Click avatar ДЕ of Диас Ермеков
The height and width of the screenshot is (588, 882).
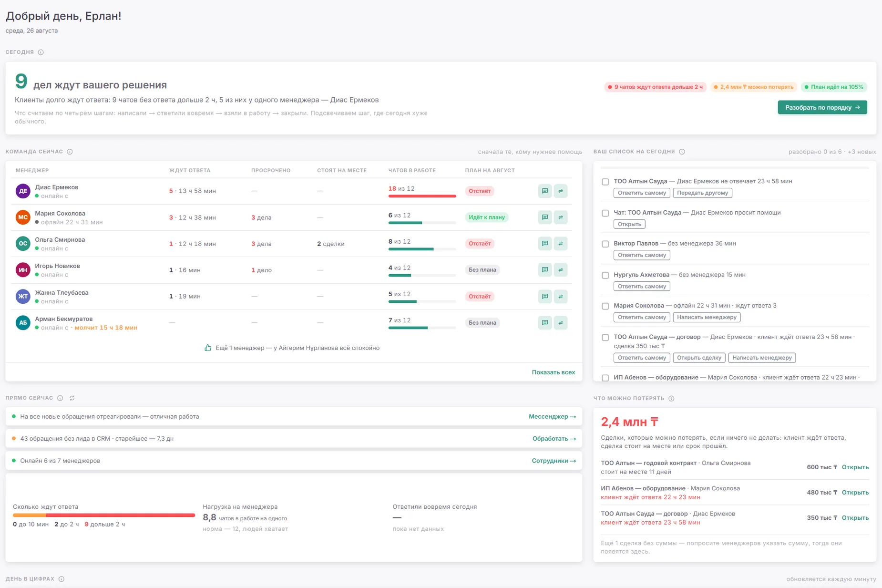(23, 191)
